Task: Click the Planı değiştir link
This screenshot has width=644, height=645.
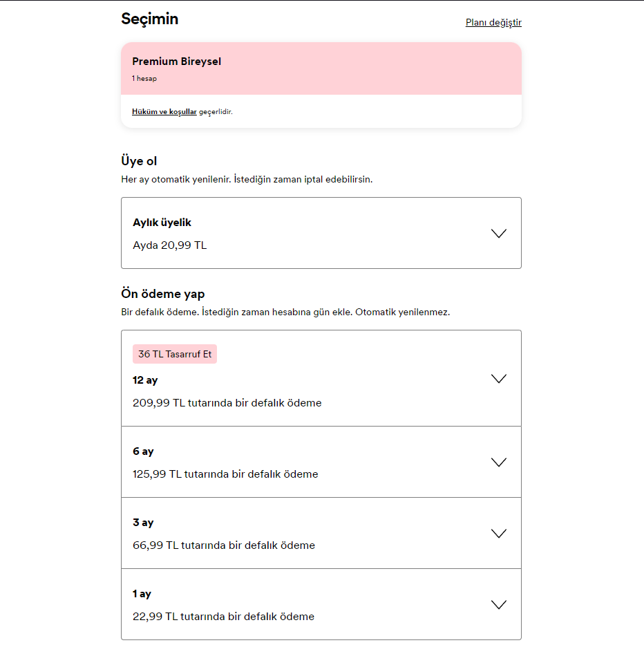Action: 493,23
